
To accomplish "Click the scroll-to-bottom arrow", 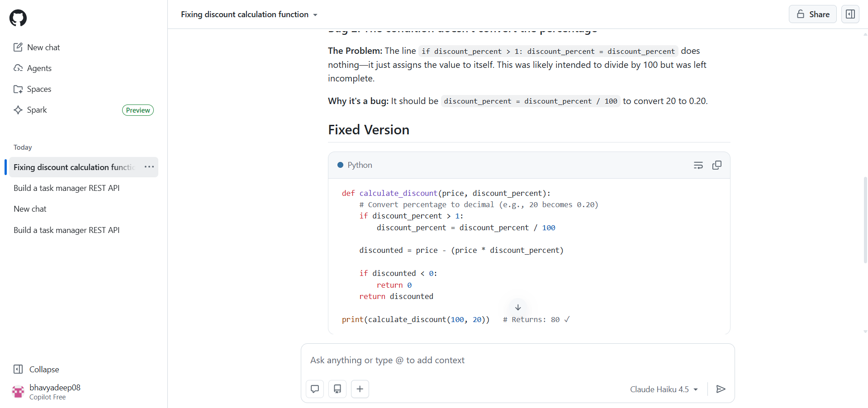I will 518,307.
